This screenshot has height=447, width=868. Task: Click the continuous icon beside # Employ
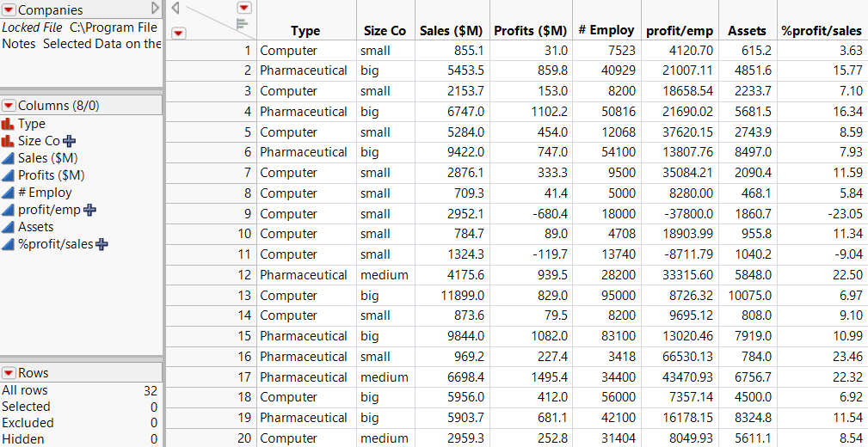(x=9, y=193)
